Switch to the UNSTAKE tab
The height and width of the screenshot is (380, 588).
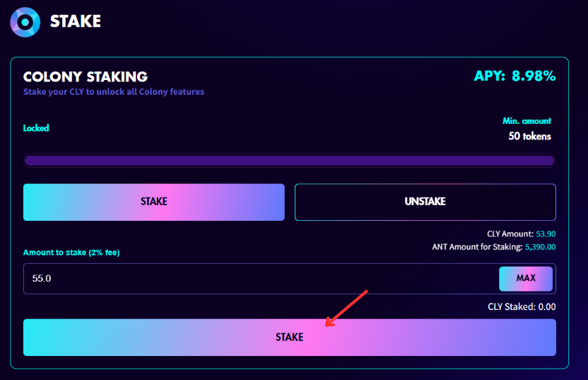[x=425, y=202]
